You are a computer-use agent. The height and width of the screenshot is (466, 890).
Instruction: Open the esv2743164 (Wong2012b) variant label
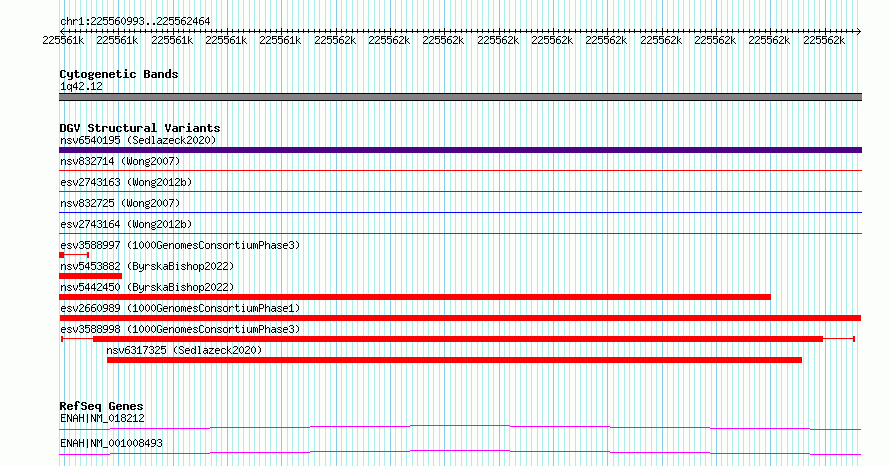[126, 224]
